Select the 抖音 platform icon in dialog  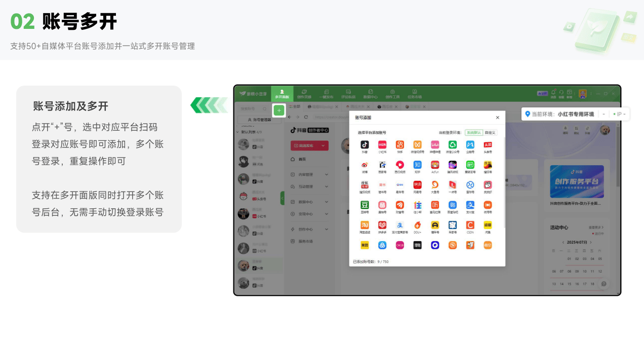tap(365, 145)
